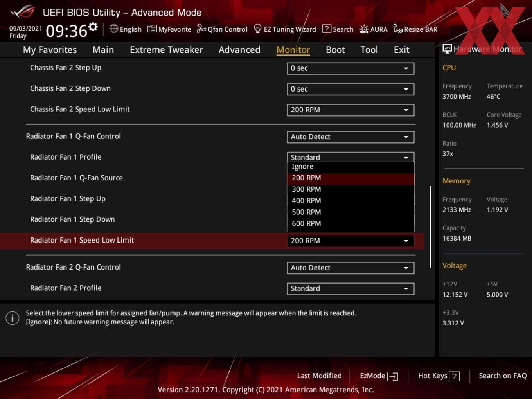Select Radiator Fan 1 Speed Low Limit row
Image resolution: width=532 pixels, height=399 pixels.
coord(212,241)
